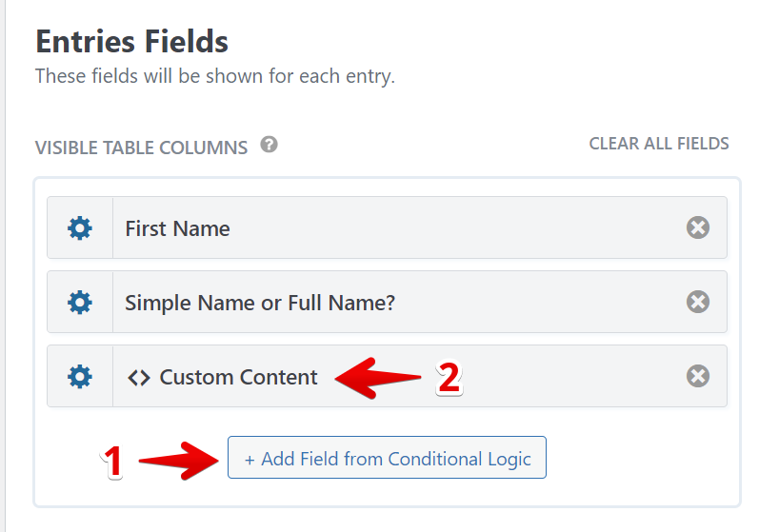Select the Custom Content label text
This screenshot has width=759, height=532.
[238, 377]
